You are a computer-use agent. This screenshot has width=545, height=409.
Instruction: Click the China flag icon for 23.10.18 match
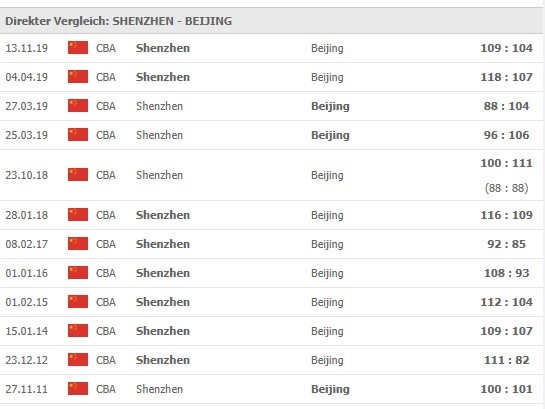point(78,175)
